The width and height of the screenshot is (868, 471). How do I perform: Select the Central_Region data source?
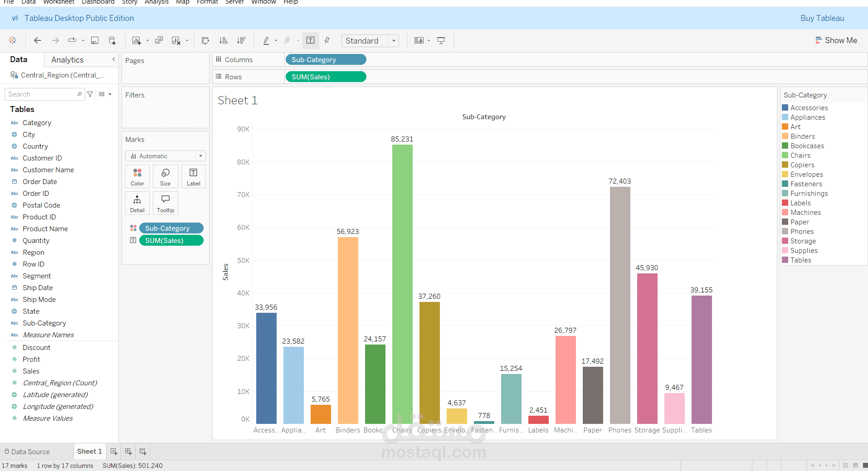(58, 75)
